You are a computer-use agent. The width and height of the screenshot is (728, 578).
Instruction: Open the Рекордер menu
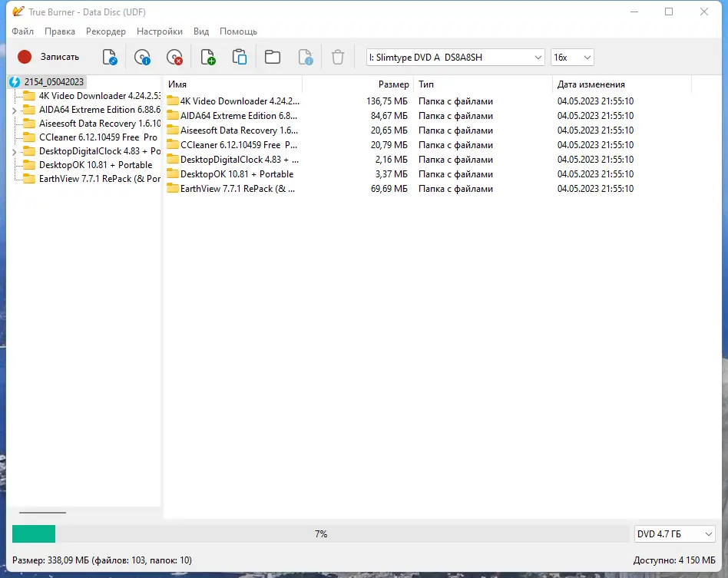pos(106,31)
